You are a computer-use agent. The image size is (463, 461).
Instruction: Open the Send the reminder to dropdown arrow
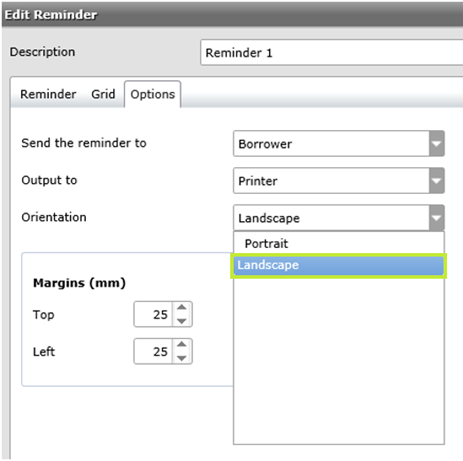pyautogui.click(x=437, y=144)
